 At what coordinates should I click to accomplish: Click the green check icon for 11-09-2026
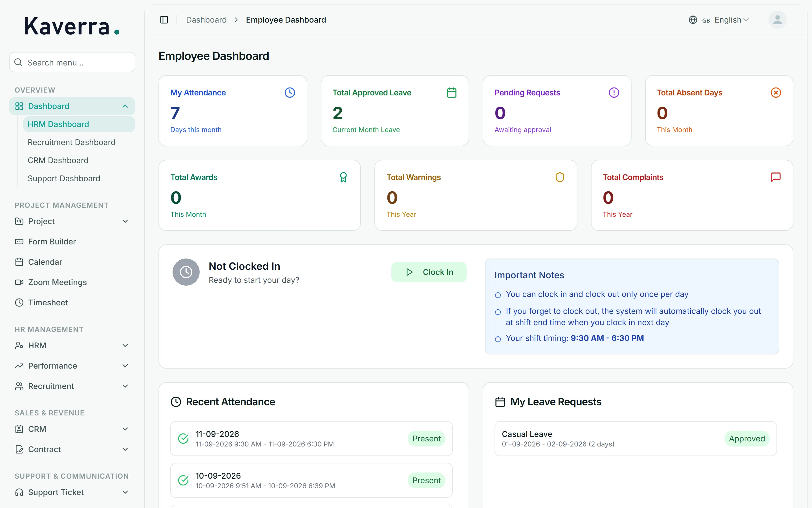tap(183, 439)
